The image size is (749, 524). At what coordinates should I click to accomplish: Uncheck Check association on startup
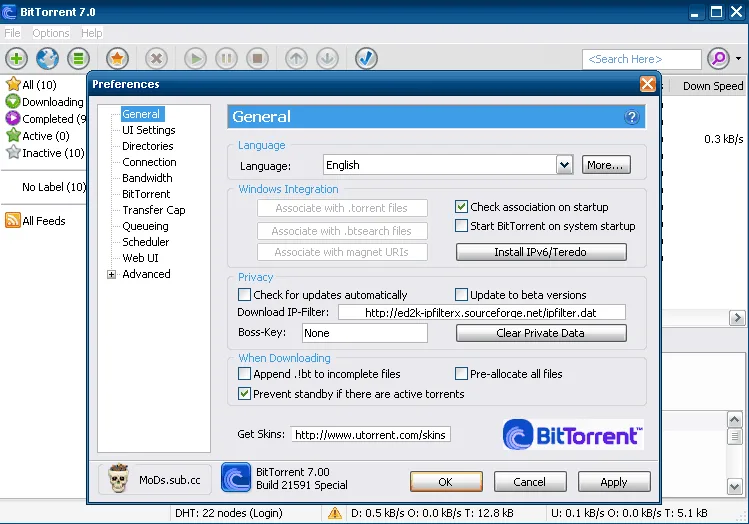coord(461,206)
